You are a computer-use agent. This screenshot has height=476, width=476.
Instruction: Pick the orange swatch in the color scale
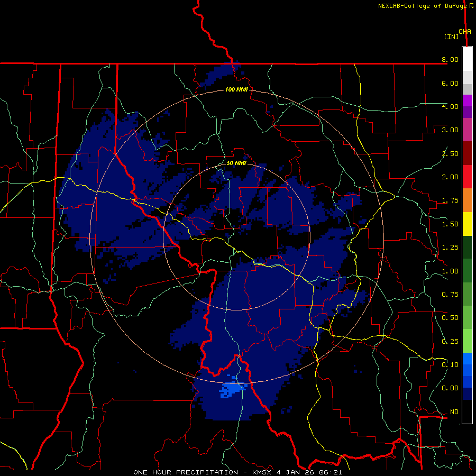[x=467, y=200]
